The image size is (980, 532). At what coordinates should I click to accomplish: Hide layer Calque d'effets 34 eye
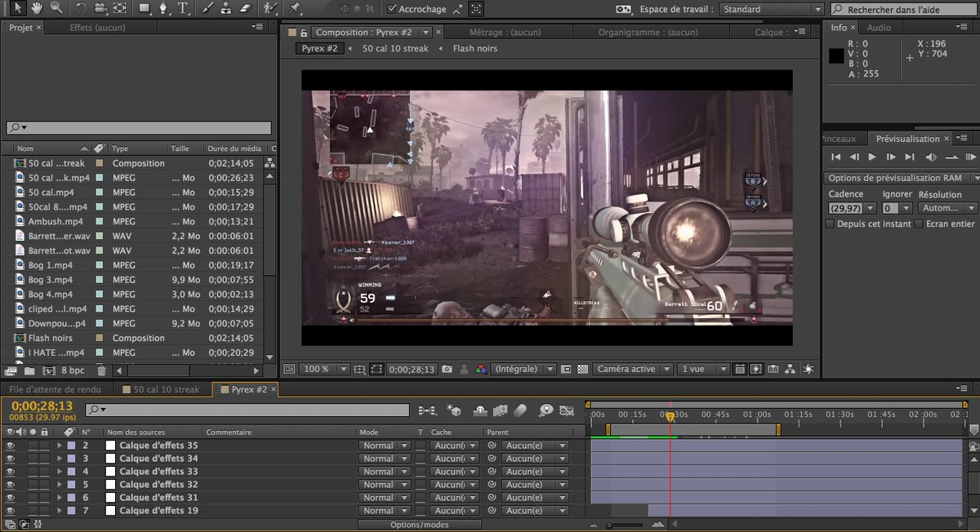10,459
